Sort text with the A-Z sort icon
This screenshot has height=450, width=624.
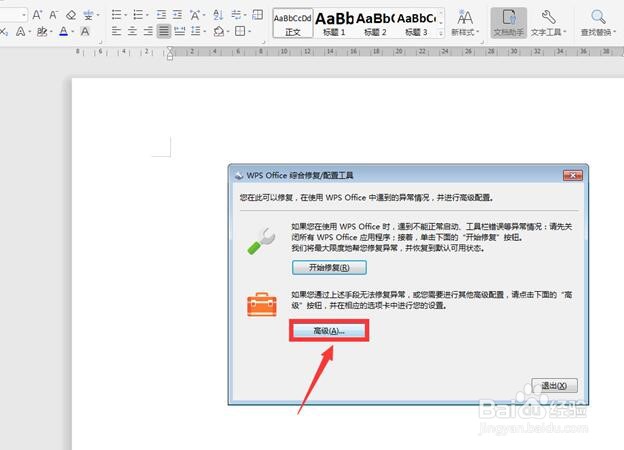pyautogui.click(x=218, y=15)
